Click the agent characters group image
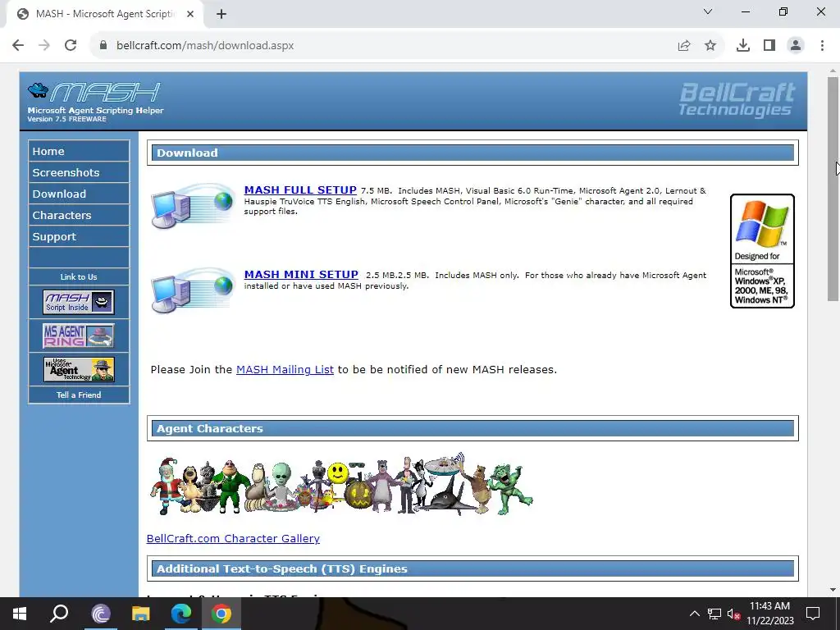 (x=341, y=484)
